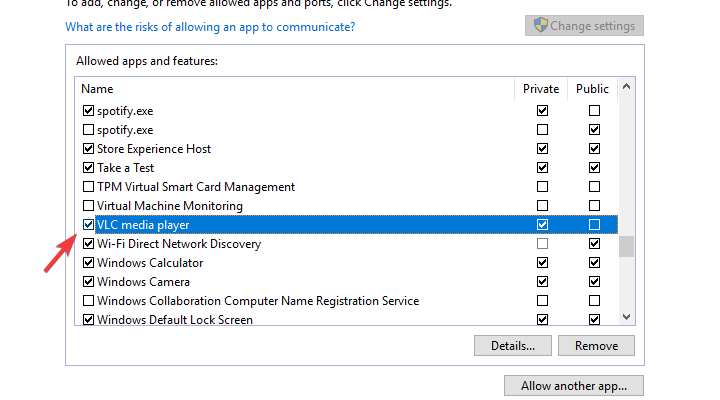Image resolution: width=720 pixels, height=400 pixels.
Task: Enable Virtual Machine Monitoring checkbox
Action: [x=88, y=206]
